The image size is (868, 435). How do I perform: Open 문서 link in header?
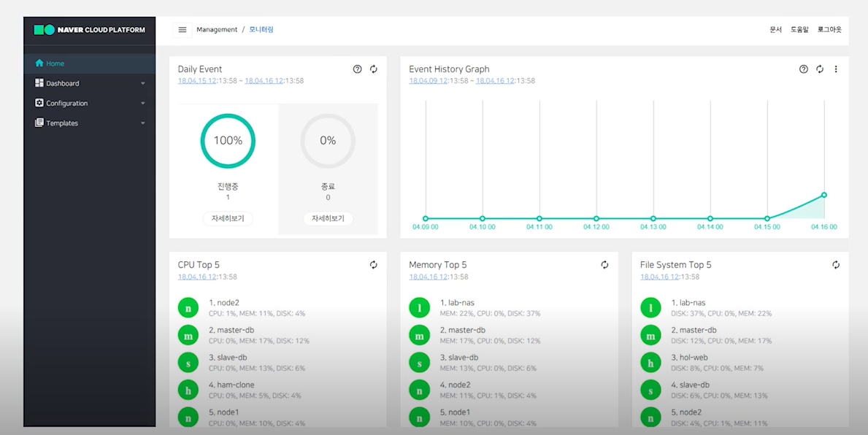(775, 30)
